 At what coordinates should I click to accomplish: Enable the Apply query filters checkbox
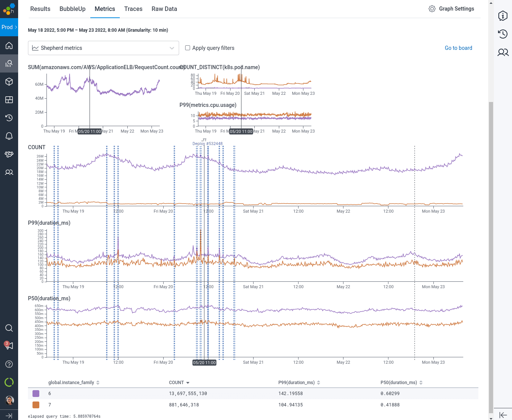coord(187,48)
